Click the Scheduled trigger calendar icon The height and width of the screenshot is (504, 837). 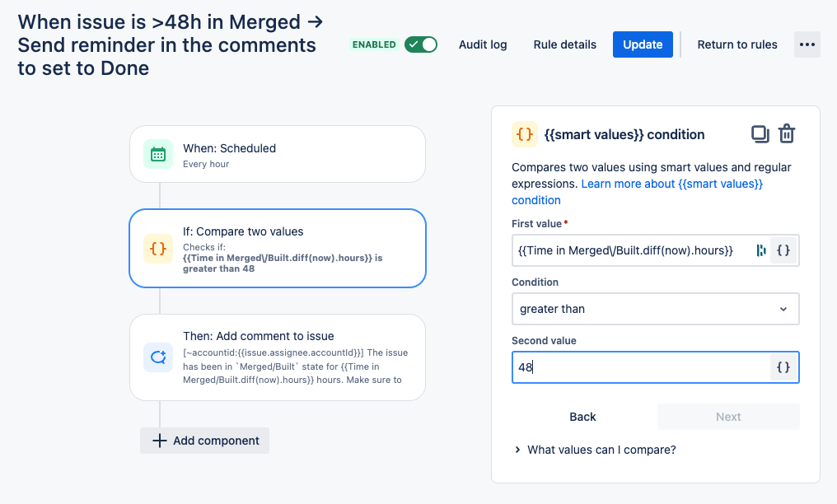click(158, 154)
